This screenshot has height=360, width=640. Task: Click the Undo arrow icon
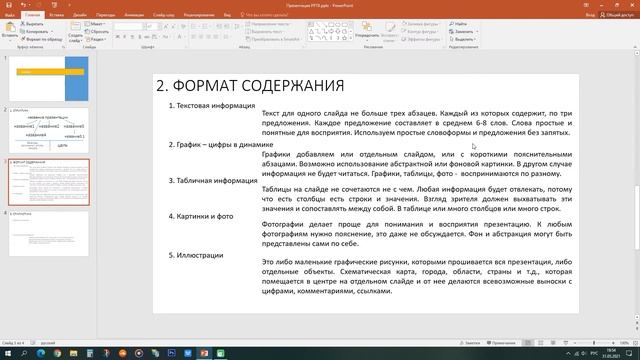tap(23, 5)
